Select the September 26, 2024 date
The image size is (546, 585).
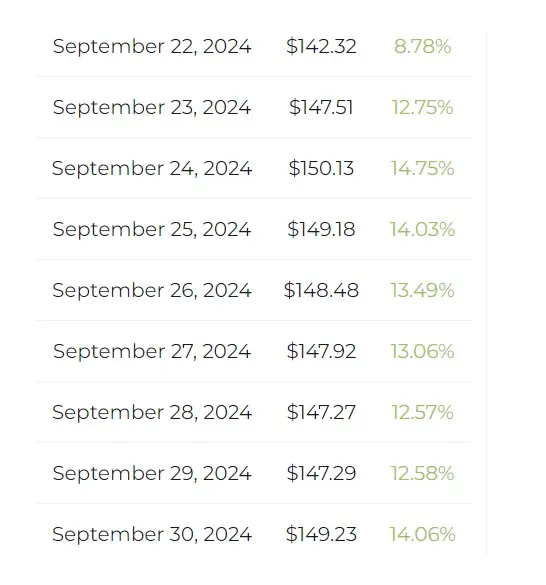(152, 290)
